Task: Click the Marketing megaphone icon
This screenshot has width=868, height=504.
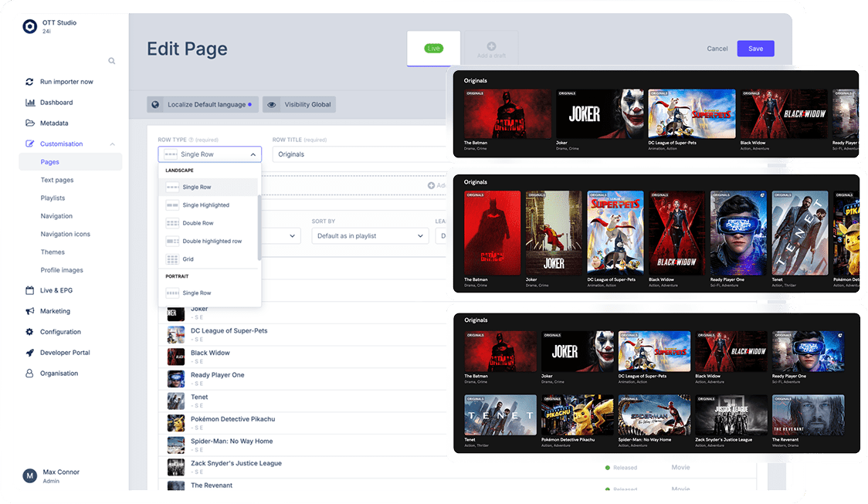Action: click(30, 311)
